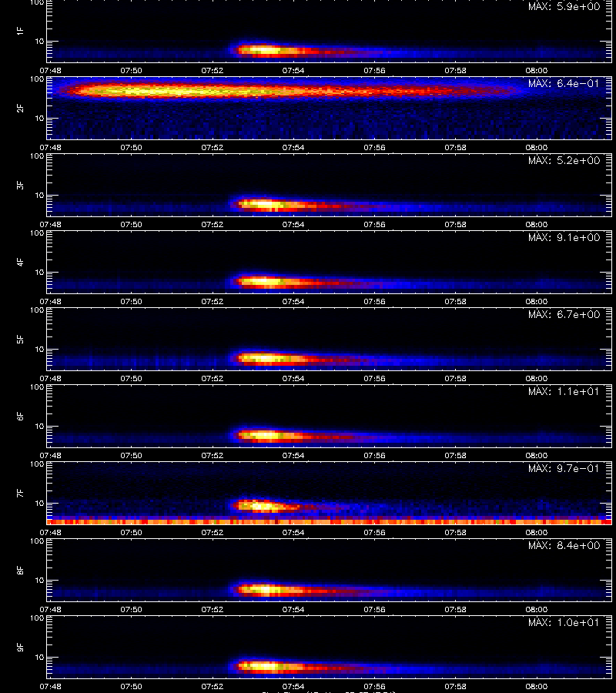The width and height of the screenshot is (616, 693).
Task: Click the '07:58' tick label under the 7F panel
Action: point(455,533)
